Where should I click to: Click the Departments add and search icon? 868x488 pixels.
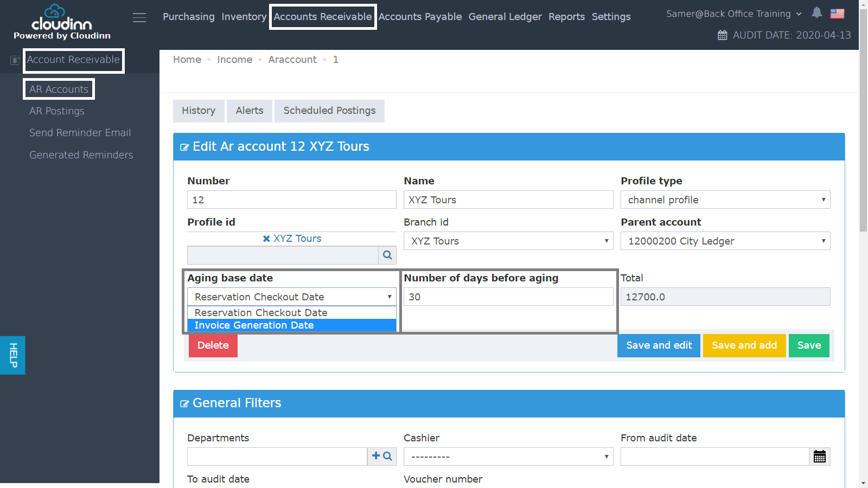click(382, 457)
